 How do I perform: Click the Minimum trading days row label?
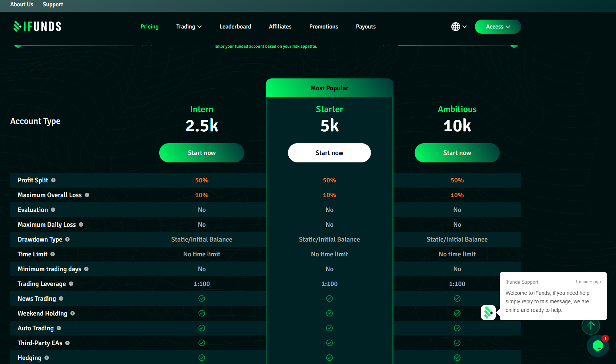click(x=49, y=269)
